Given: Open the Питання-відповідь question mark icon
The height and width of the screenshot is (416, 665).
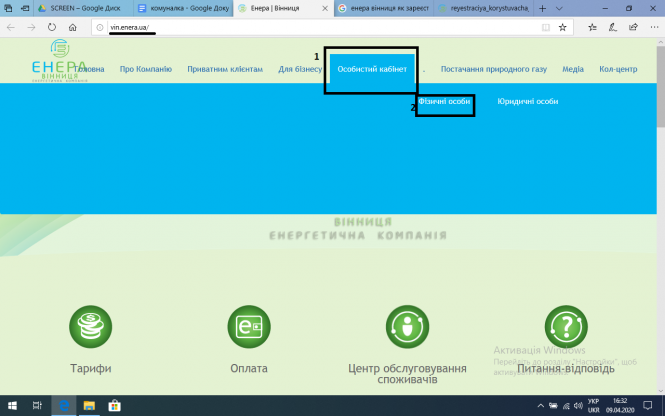Looking at the screenshot, I should coord(566,327).
